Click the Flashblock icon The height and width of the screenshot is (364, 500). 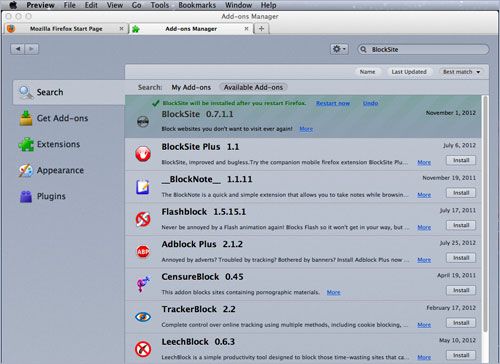click(x=143, y=219)
